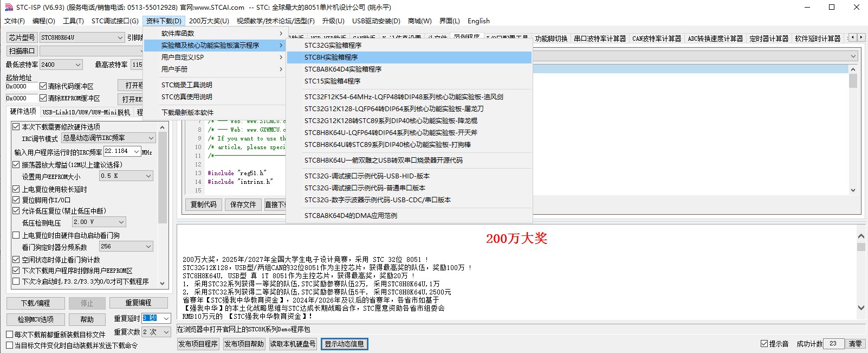Open the 工具(T) menu
Screen dimensions: 868x353
[x=73, y=21]
